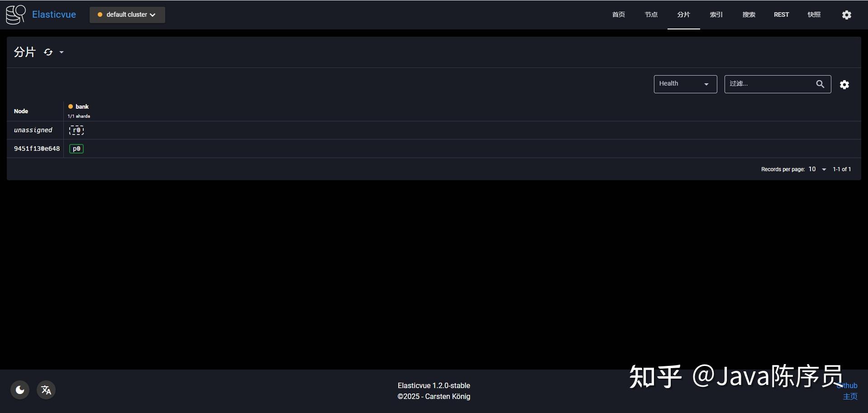
Task: Open the 索引 page
Action: coord(716,14)
